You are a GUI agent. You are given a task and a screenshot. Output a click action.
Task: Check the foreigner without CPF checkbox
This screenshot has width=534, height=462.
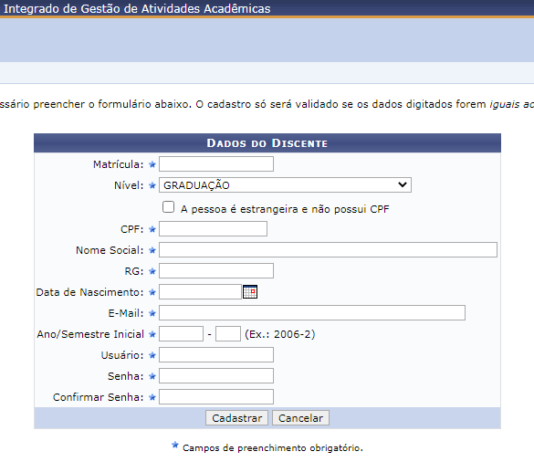point(168,207)
